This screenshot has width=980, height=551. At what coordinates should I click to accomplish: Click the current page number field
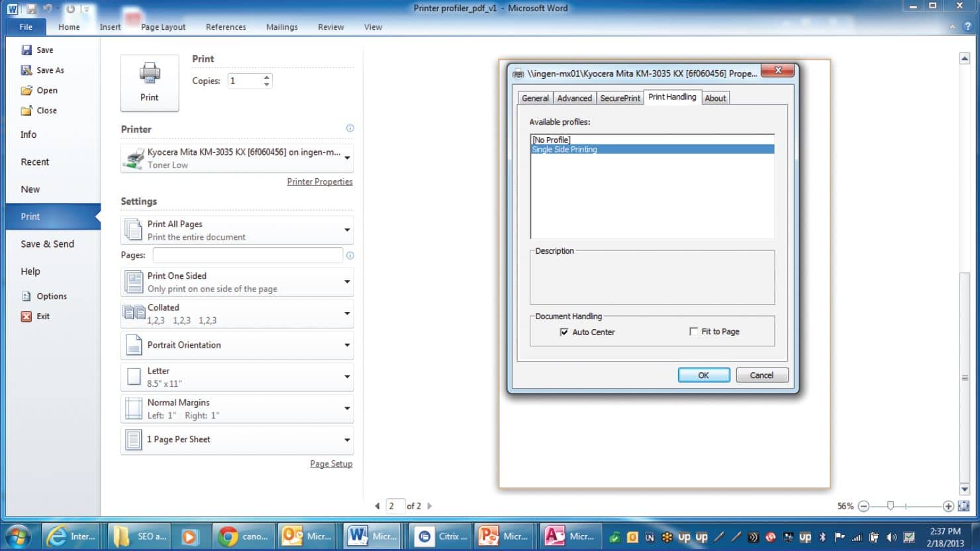point(395,506)
